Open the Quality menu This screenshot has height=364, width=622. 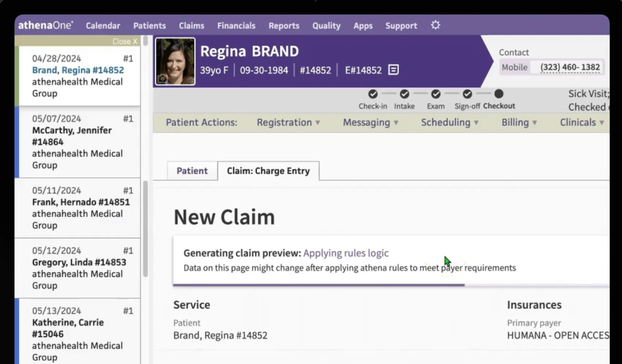[326, 26]
